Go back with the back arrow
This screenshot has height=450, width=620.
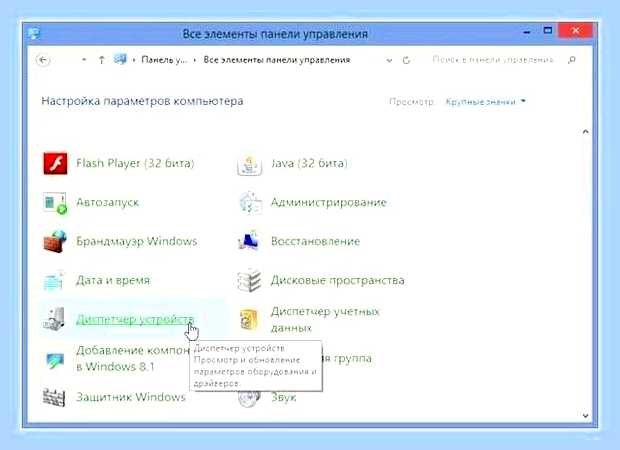pos(43,60)
